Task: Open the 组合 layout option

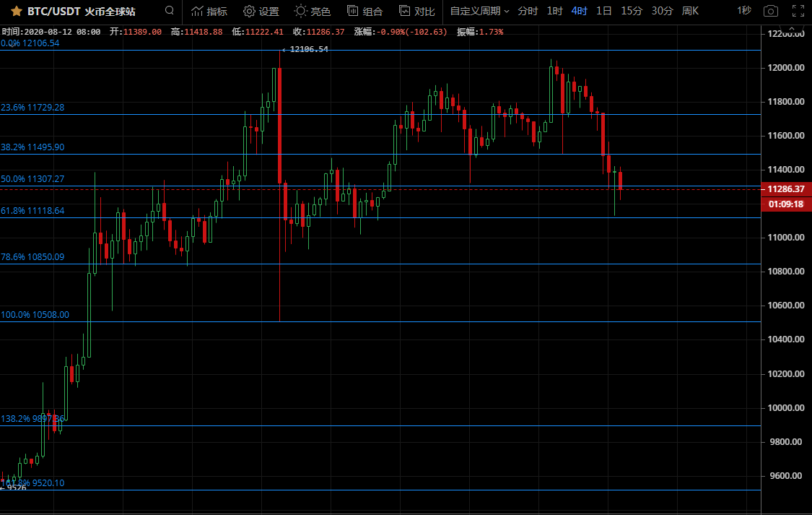Action: coord(364,12)
